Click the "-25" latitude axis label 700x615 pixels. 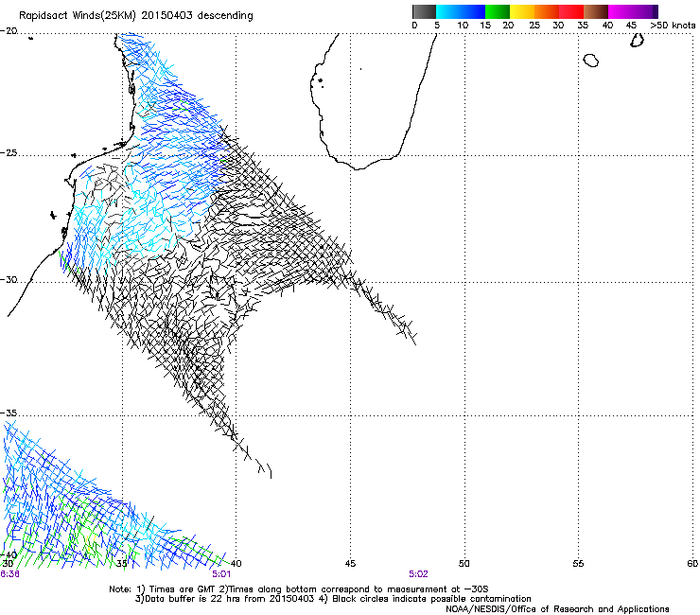[9, 153]
